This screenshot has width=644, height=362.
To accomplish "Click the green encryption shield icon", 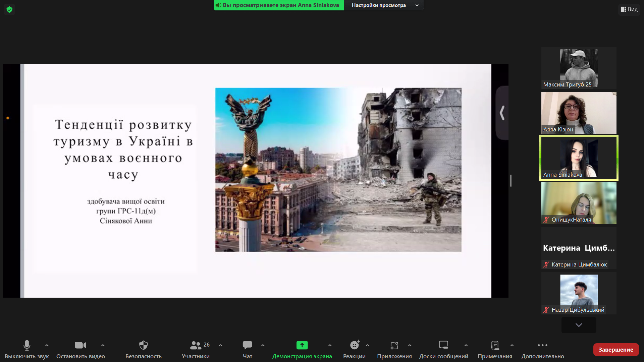I will tap(9, 9).
